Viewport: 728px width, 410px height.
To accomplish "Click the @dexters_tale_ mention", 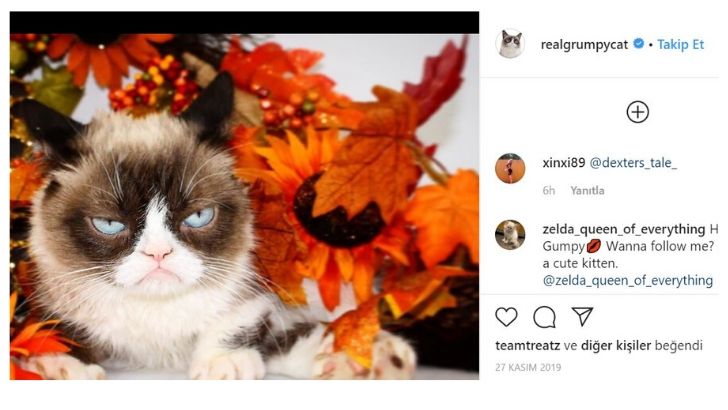I will 633,163.
